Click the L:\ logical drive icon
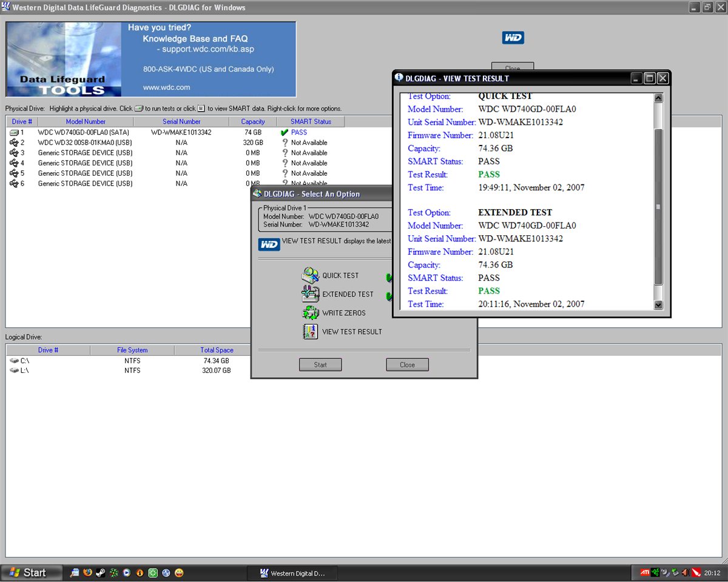Screen dimensions: 728x582 pyautogui.click(x=14, y=370)
